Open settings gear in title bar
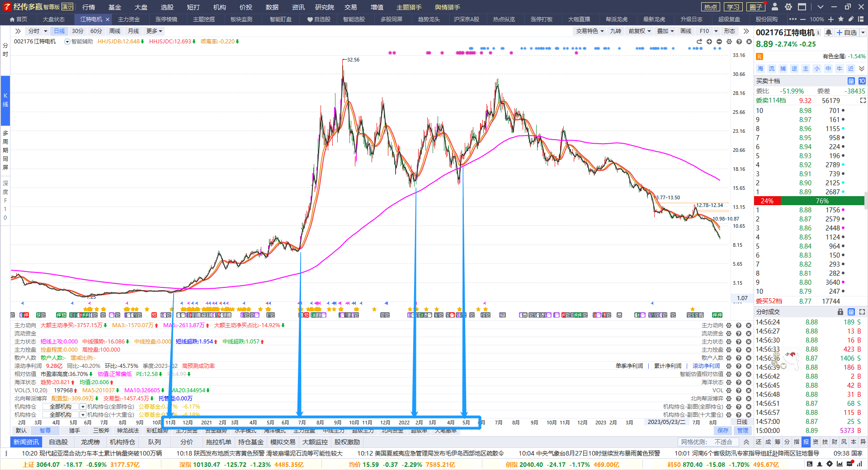This screenshot has width=868, height=470. 788,7
